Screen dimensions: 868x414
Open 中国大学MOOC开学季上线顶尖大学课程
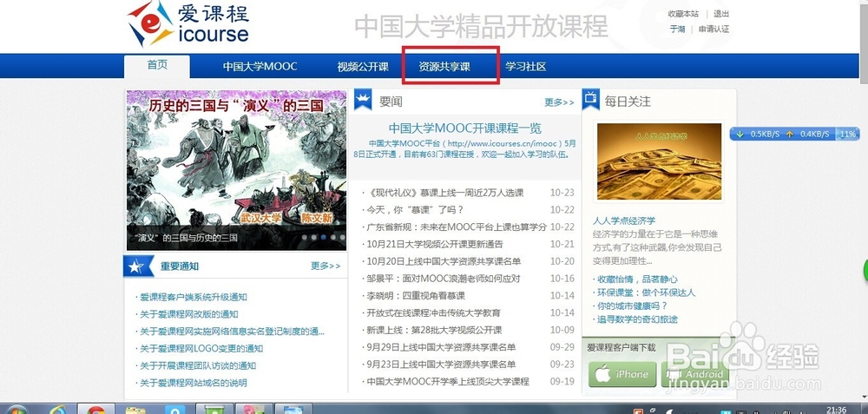(x=448, y=381)
